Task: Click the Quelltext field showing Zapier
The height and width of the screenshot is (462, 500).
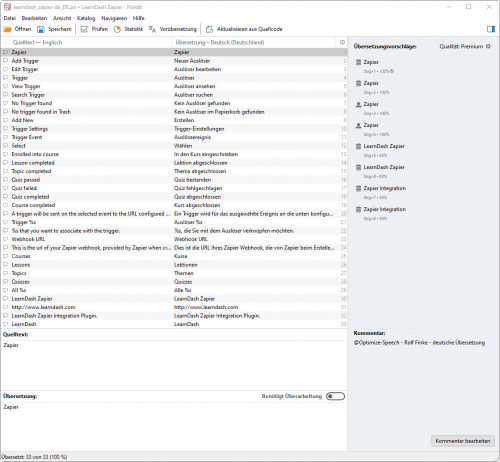Action: (173, 365)
